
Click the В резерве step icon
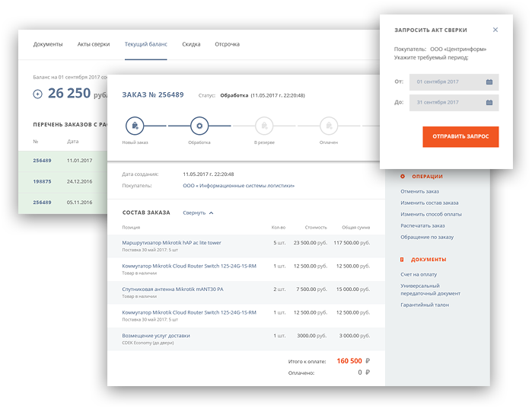pyautogui.click(x=264, y=126)
